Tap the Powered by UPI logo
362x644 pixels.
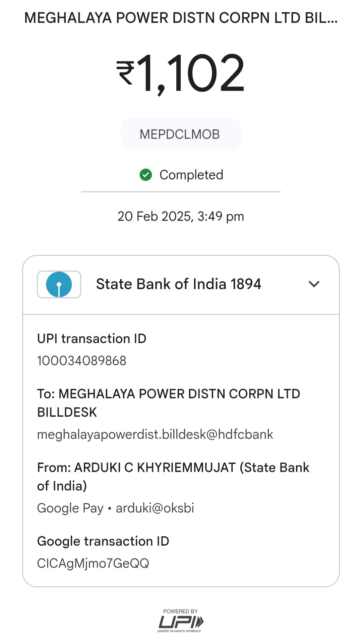pos(181,621)
